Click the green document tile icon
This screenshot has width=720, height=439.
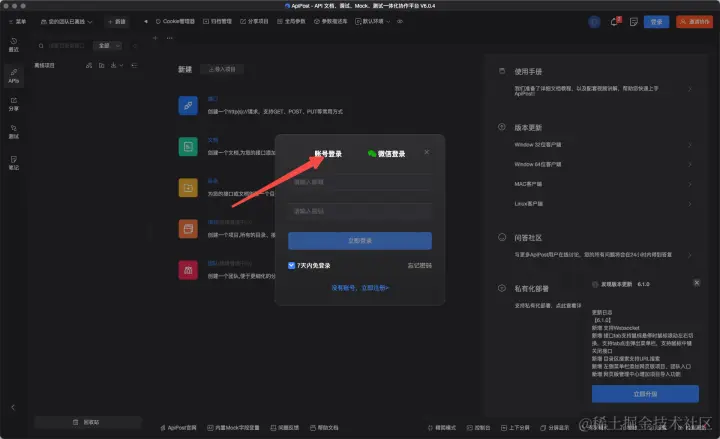tap(188, 146)
